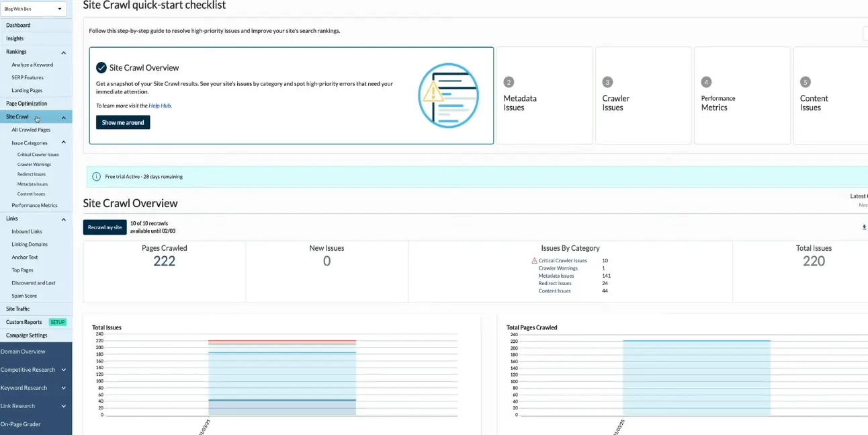The height and width of the screenshot is (435, 868).
Task: Select the numbered circle for Crawler Issues step
Action: pyautogui.click(x=607, y=81)
